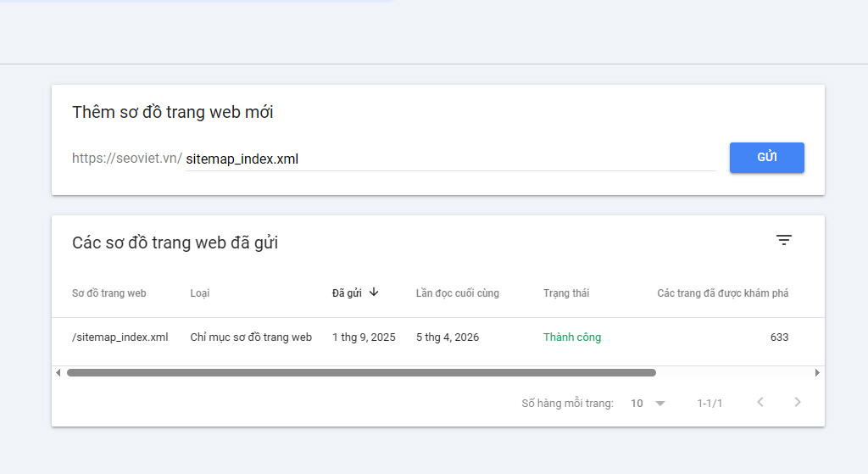The image size is (868, 474).
Task: Open the sitemap filter icon
Action: click(x=784, y=241)
